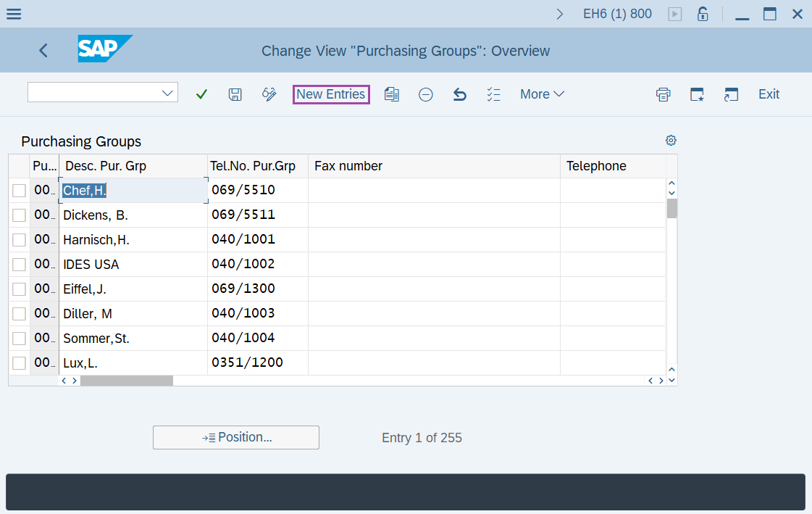
Task: Select all entries via the checklist icon
Action: 493,94
